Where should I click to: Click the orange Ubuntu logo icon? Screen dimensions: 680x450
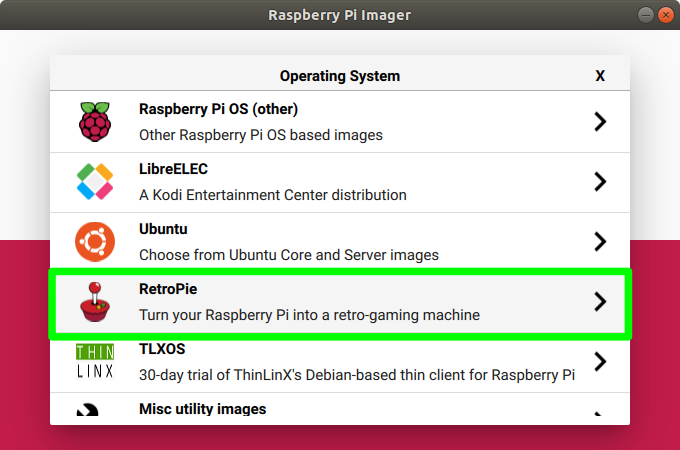[95, 242]
